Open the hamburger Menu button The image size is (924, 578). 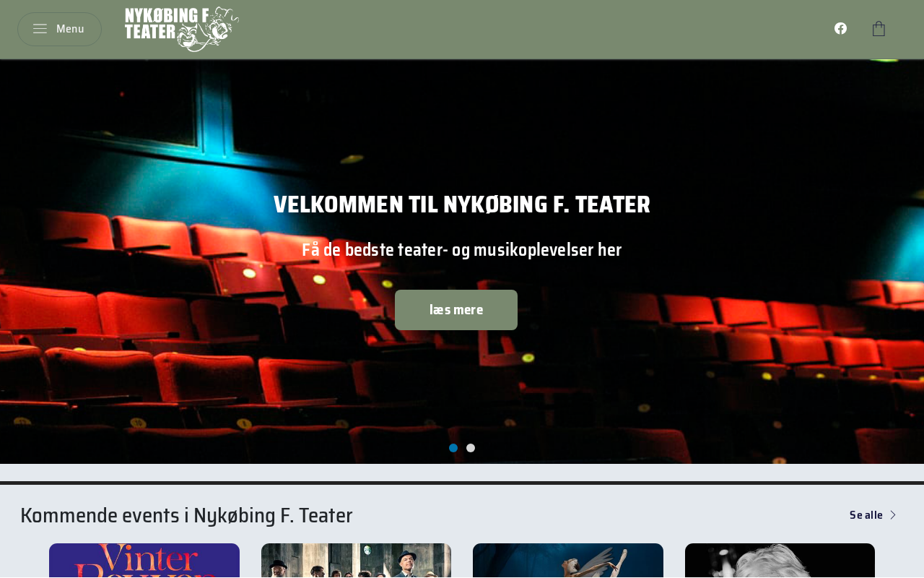point(59,29)
